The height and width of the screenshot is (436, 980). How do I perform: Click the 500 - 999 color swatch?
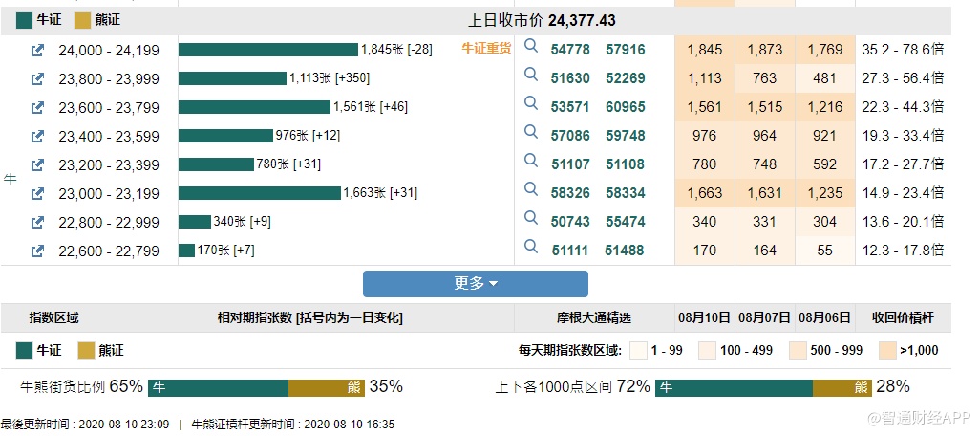pos(798,350)
